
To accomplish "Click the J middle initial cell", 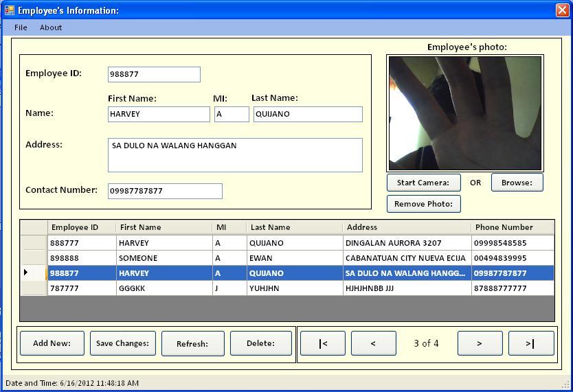I will tap(229, 288).
